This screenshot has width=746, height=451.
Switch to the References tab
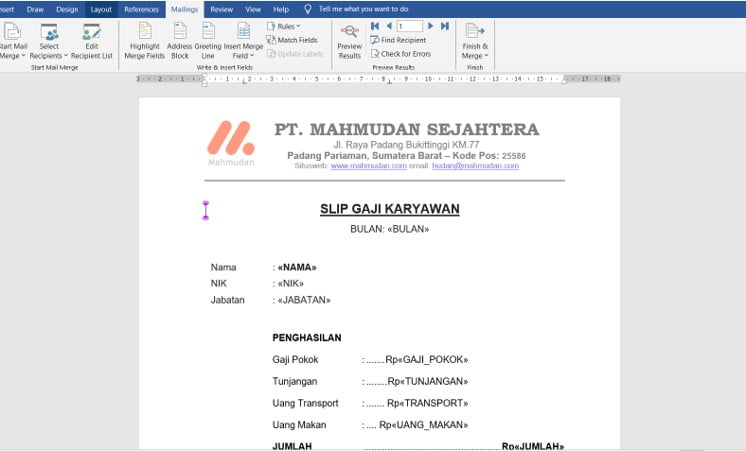click(x=141, y=9)
